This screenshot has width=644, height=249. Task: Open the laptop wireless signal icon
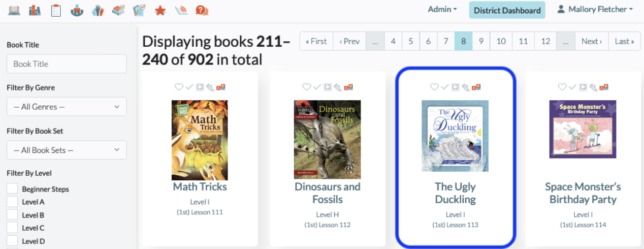pyautogui.click(x=181, y=10)
